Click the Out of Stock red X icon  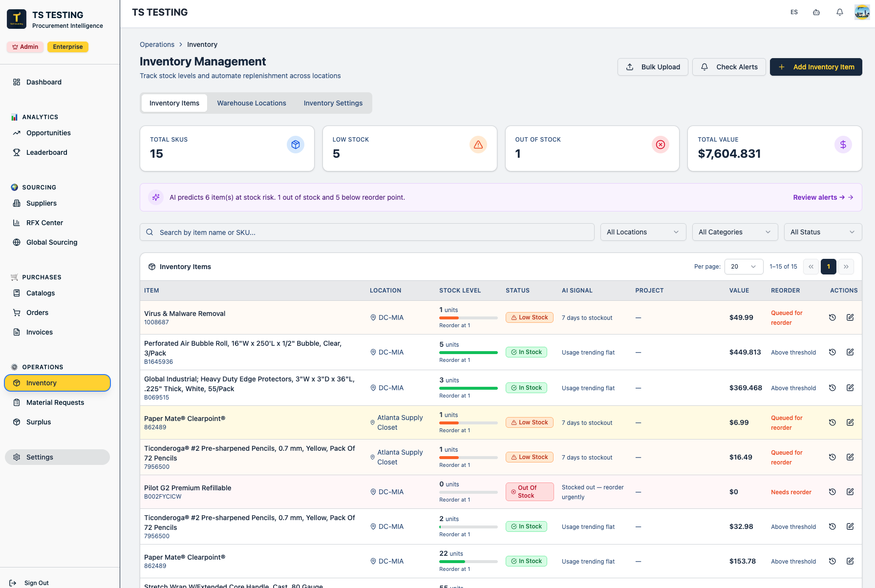pos(661,145)
